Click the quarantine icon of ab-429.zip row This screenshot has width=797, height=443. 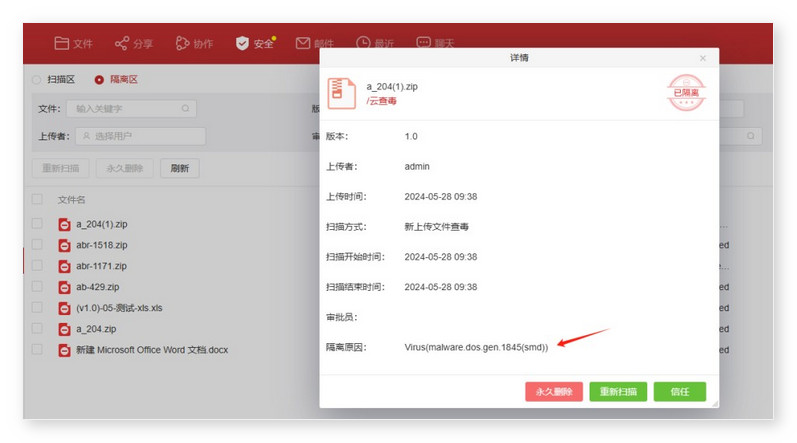coord(64,288)
